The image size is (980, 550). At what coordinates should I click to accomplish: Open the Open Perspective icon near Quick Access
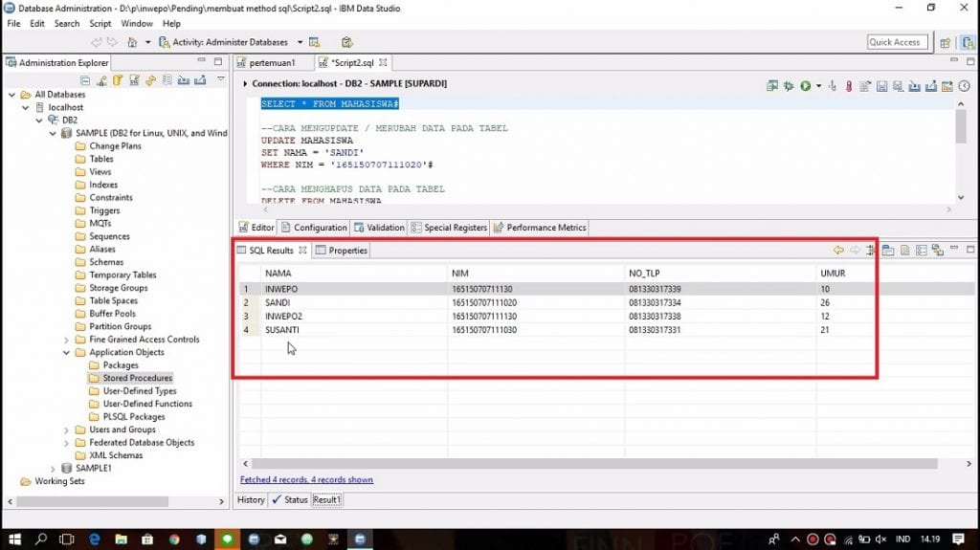946,42
